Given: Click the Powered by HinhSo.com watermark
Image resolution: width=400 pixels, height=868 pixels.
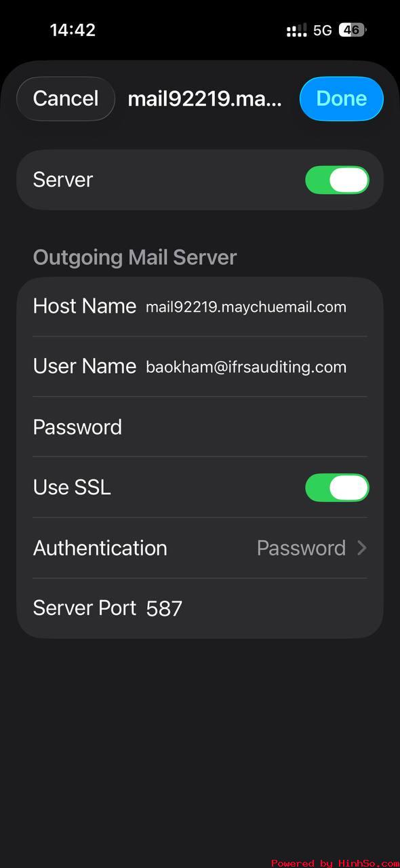Looking at the screenshot, I should coord(335,863).
